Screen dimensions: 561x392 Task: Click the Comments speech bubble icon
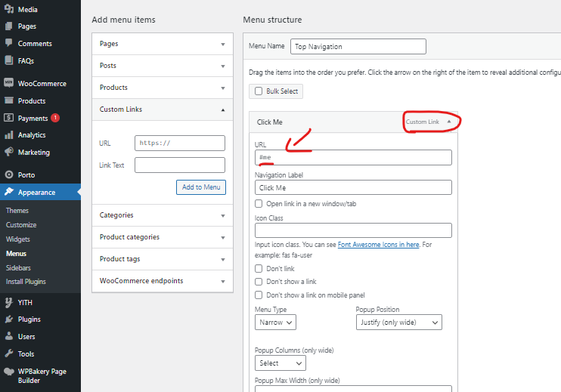9,43
